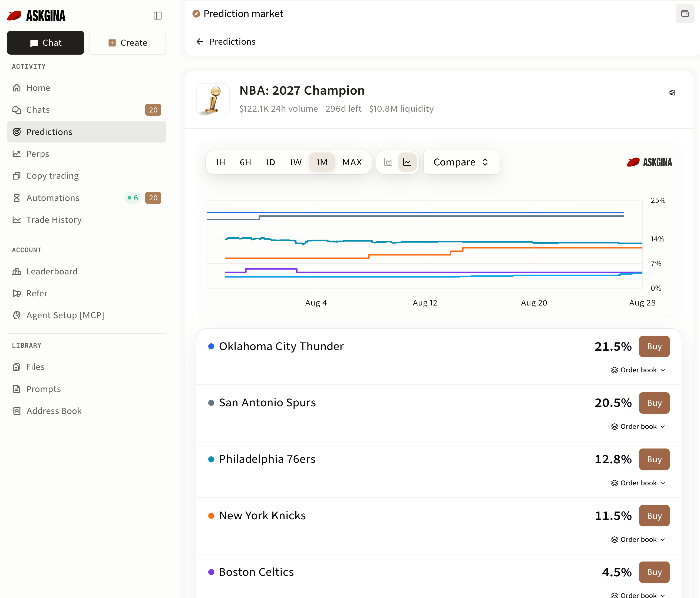Open the Refer page
The image size is (700, 598).
[87, 293]
